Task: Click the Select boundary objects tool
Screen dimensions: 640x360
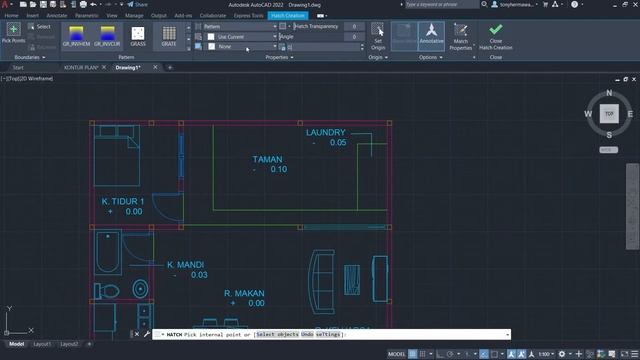Action: point(40,27)
